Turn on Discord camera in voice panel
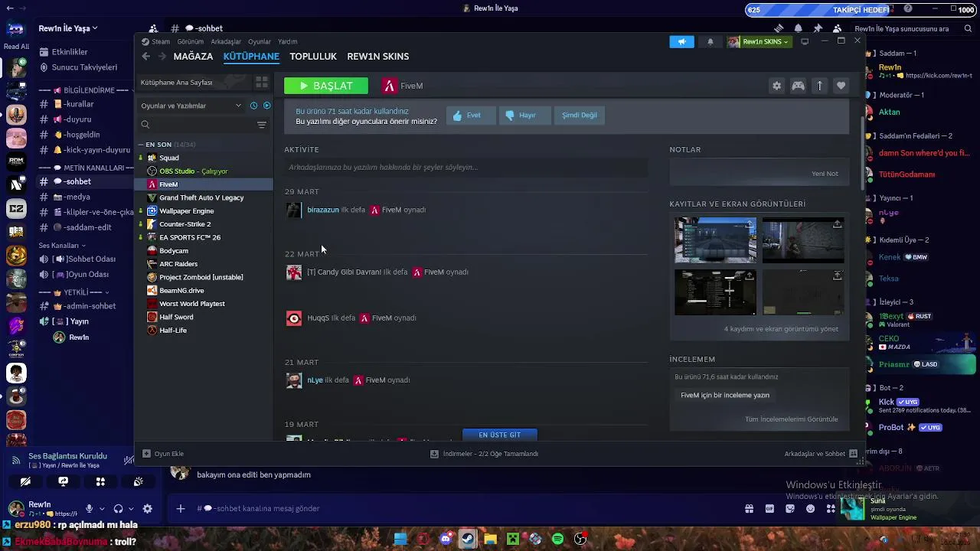The height and width of the screenshot is (551, 980). (25, 481)
